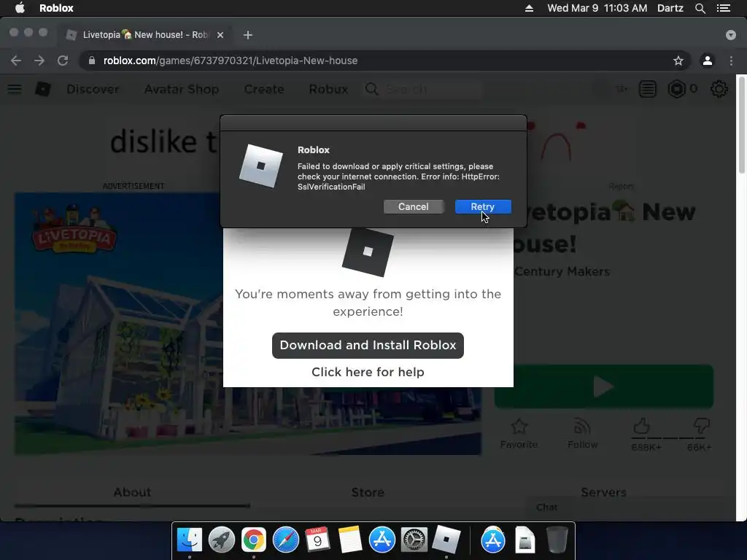Viewport: 747px width, 560px height.
Task: Switch to the About tab
Action: coord(132,492)
